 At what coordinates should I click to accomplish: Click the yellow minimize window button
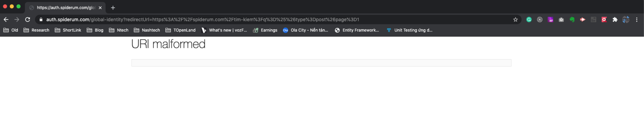click(x=12, y=7)
